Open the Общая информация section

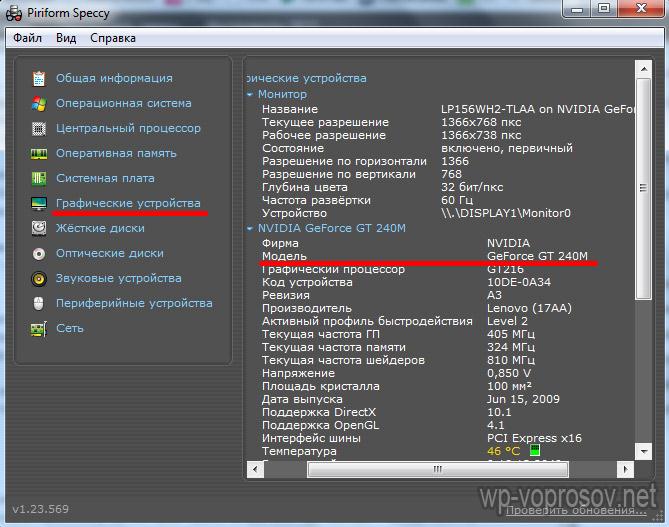click(x=114, y=78)
